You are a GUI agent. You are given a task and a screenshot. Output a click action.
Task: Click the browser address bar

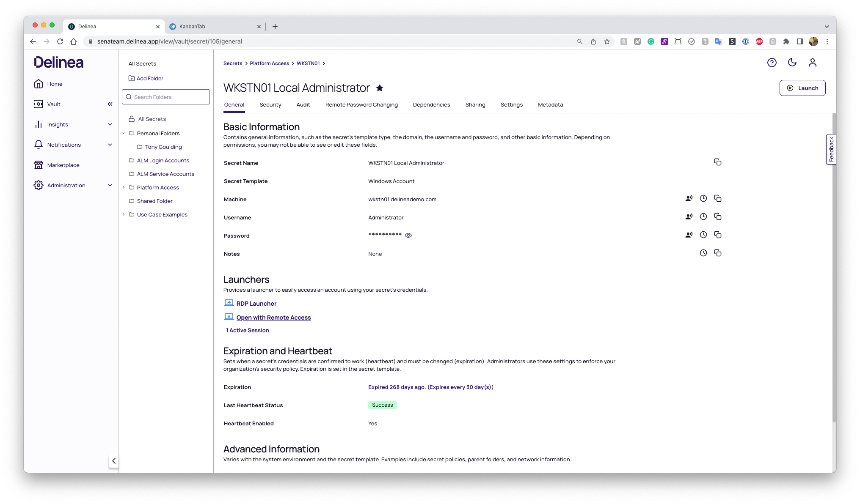click(330, 41)
